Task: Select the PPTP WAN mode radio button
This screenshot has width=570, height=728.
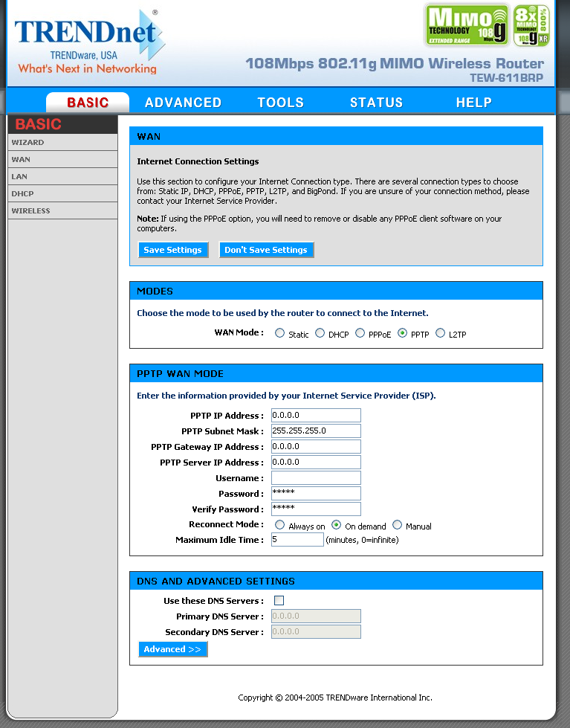Action: tap(402, 333)
